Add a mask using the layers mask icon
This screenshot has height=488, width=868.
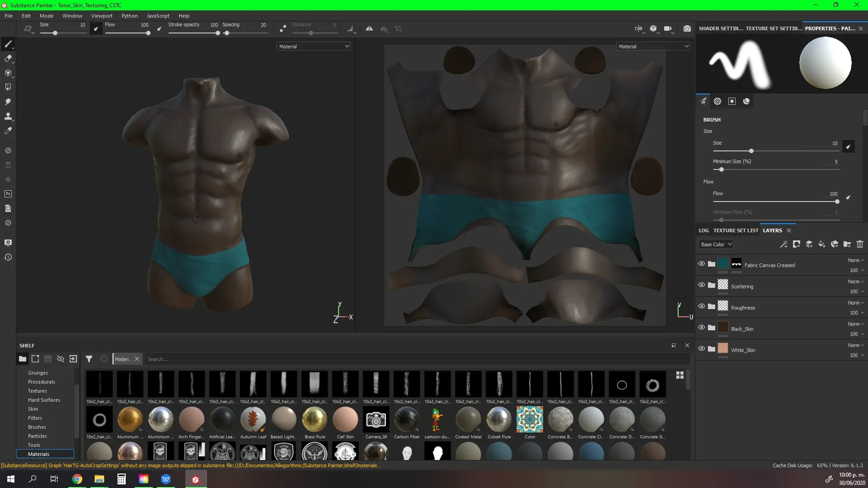(x=797, y=244)
